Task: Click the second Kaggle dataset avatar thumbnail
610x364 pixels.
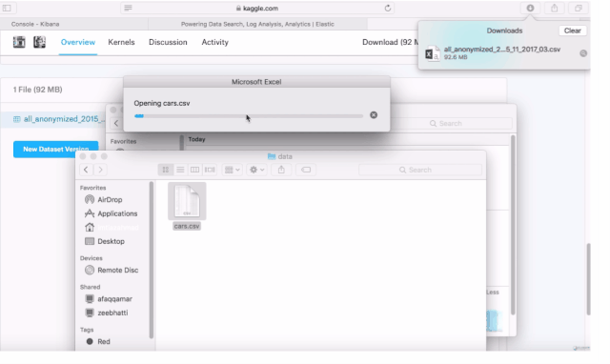Action: click(39, 42)
